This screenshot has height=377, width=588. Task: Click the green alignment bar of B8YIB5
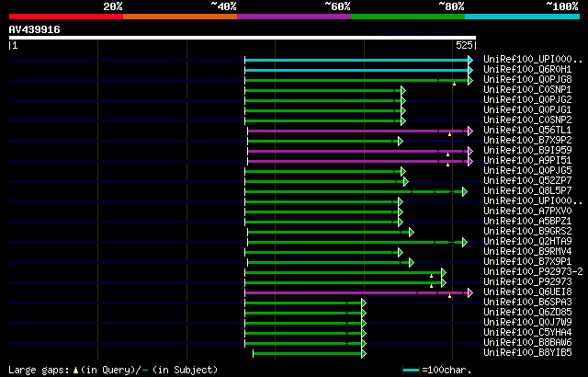(x=308, y=354)
